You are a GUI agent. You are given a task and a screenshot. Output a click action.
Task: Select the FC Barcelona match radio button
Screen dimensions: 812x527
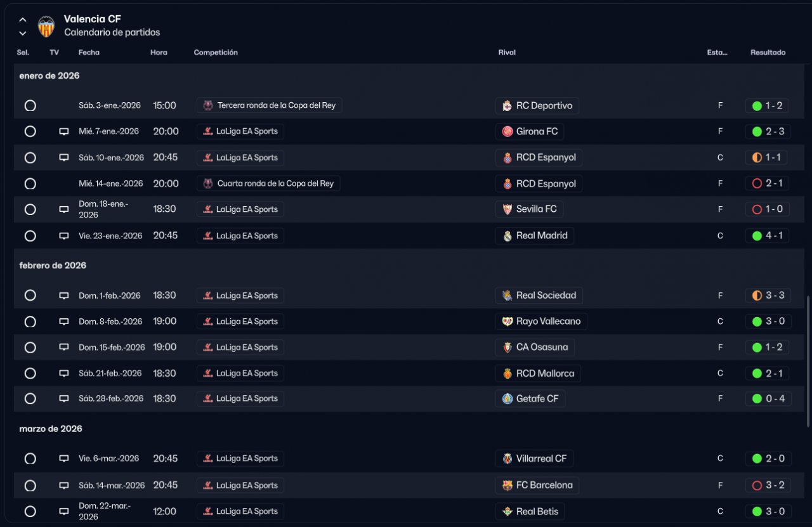click(30, 486)
